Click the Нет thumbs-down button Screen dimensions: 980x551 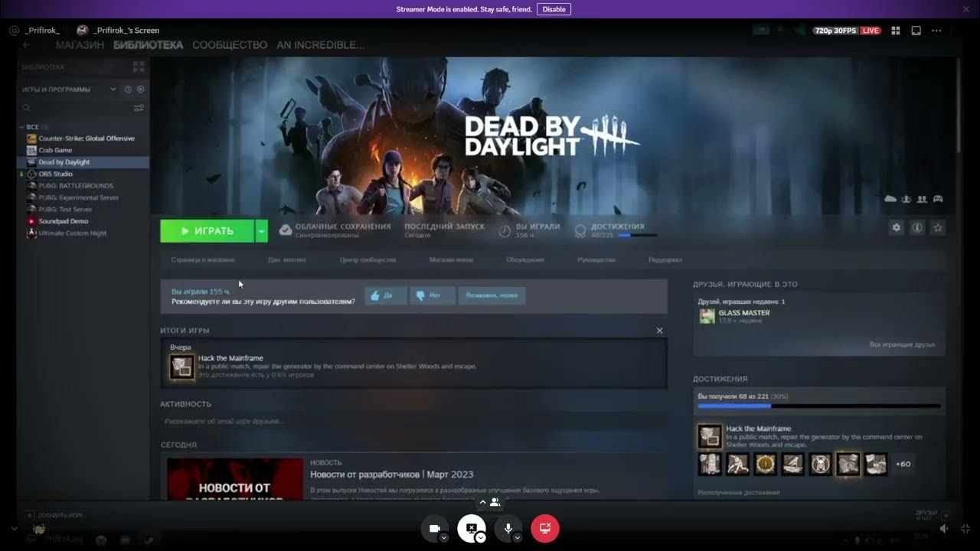433,295
